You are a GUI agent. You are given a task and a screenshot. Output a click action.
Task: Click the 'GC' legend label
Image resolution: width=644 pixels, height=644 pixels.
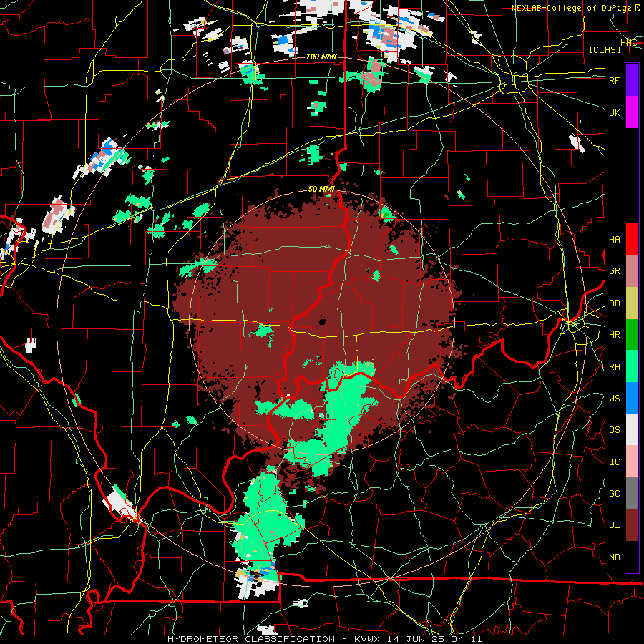(x=614, y=493)
